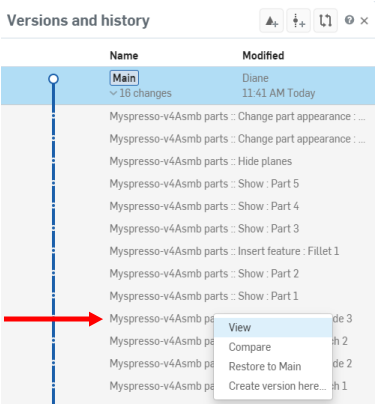This screenshot has height=405, width=376.
Task: Click the Create version icon
Action: point(272,21)
